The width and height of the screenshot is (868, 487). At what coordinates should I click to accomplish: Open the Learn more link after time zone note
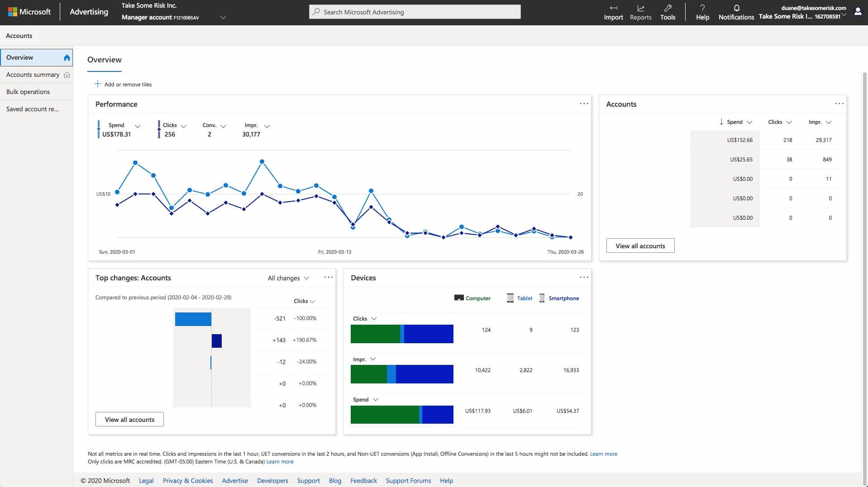[280, 462]
